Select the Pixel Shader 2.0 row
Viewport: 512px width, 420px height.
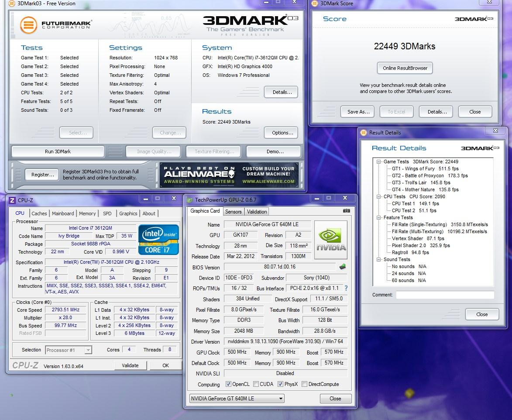pyautogui.click(x=421, y=246)
